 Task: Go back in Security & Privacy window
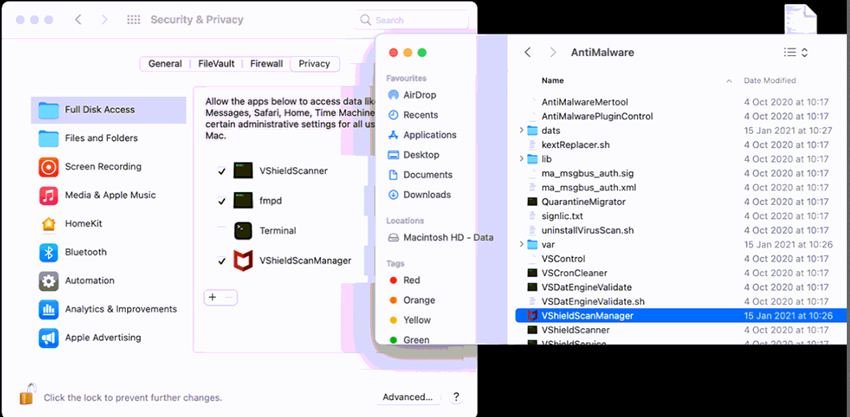click(78, 20)
